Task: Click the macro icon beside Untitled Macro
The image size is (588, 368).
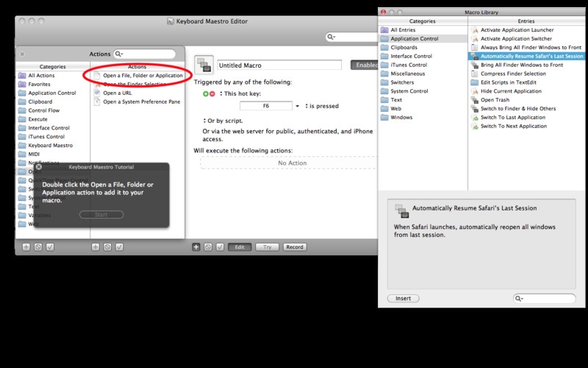Action: coord(204,65)
